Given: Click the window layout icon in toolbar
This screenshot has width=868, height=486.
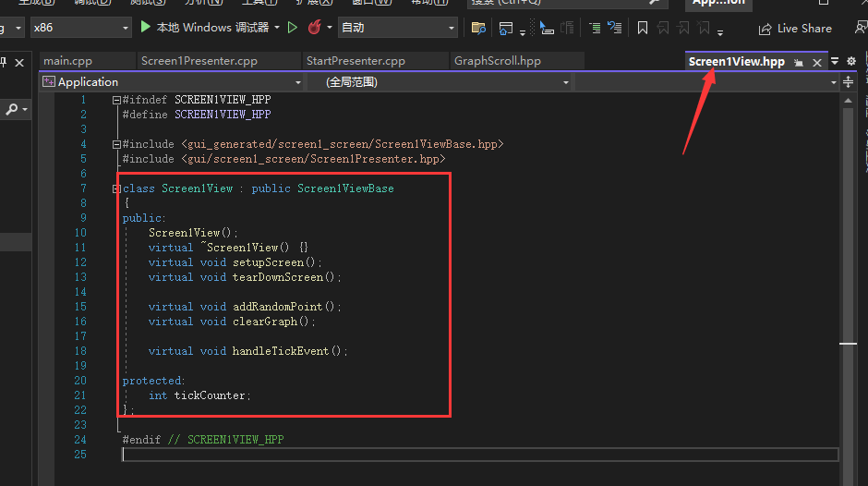Looking at the screenshot, I should pos(505,28).
